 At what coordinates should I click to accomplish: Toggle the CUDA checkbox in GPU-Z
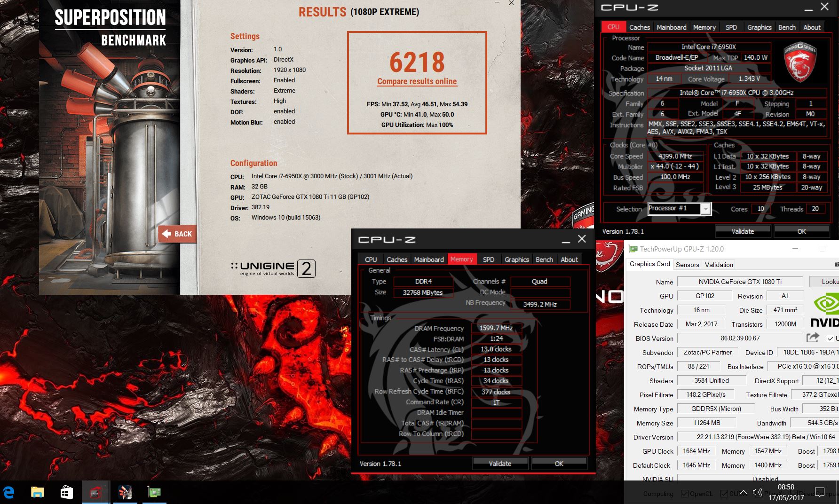[x=724, y=494]
